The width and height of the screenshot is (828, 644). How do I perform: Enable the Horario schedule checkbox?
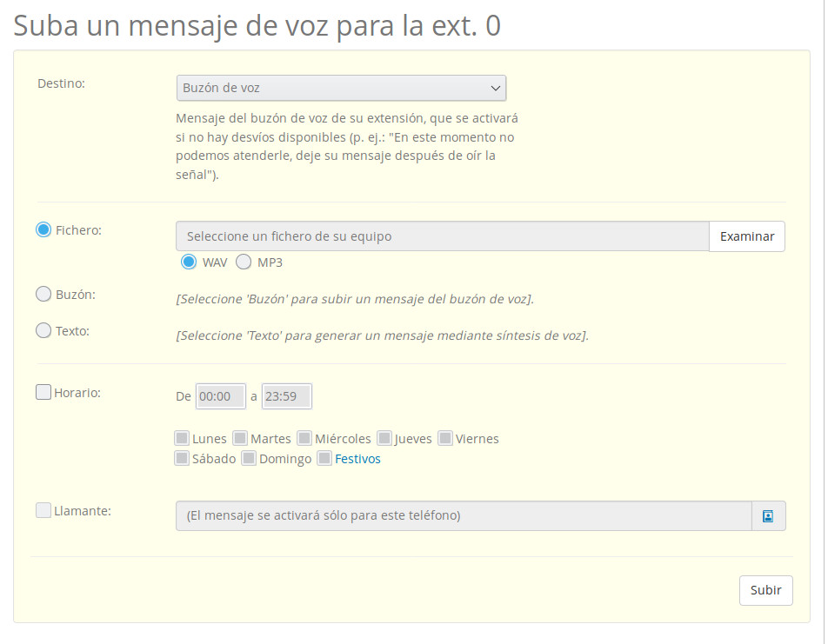tap(43, 392)
